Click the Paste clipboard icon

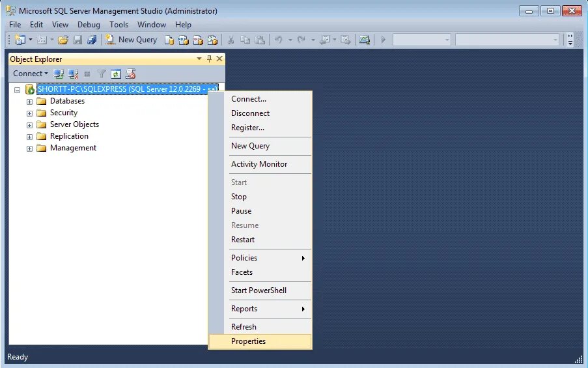point(260,40)
